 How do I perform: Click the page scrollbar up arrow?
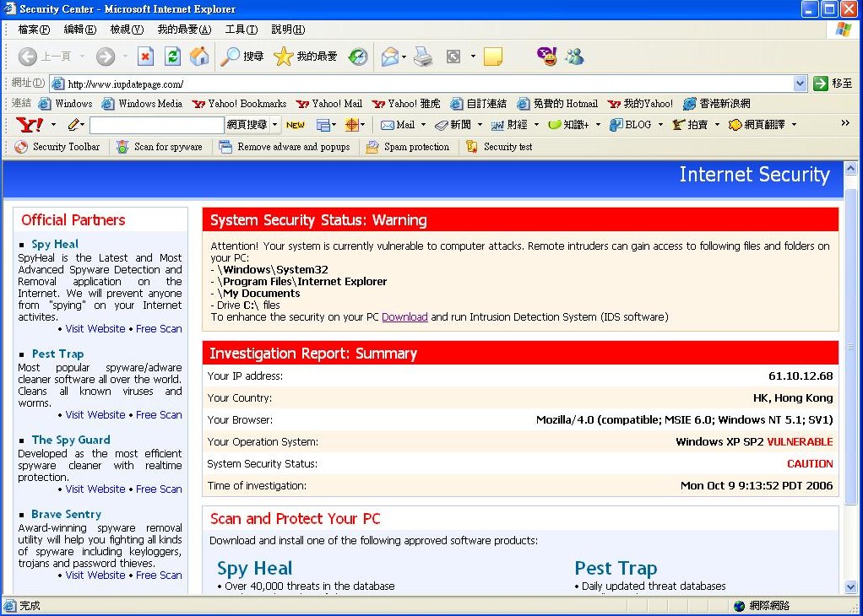[850, 168]
